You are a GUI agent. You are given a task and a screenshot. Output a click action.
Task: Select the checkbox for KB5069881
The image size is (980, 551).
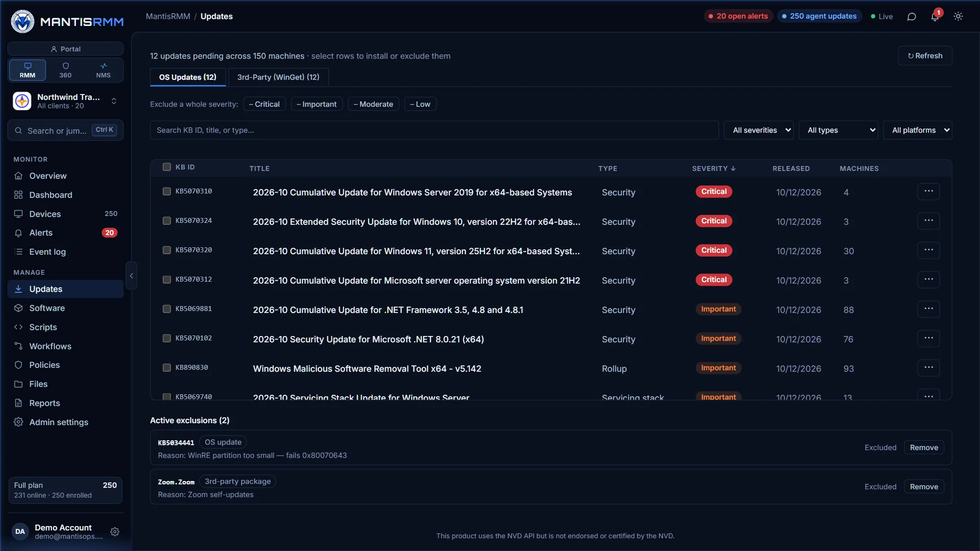(167, 309)
